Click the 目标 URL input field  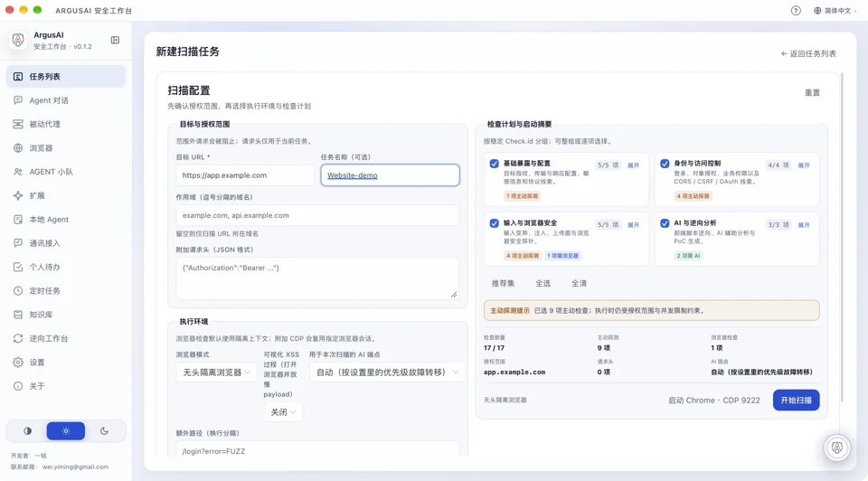pos(245,174)
